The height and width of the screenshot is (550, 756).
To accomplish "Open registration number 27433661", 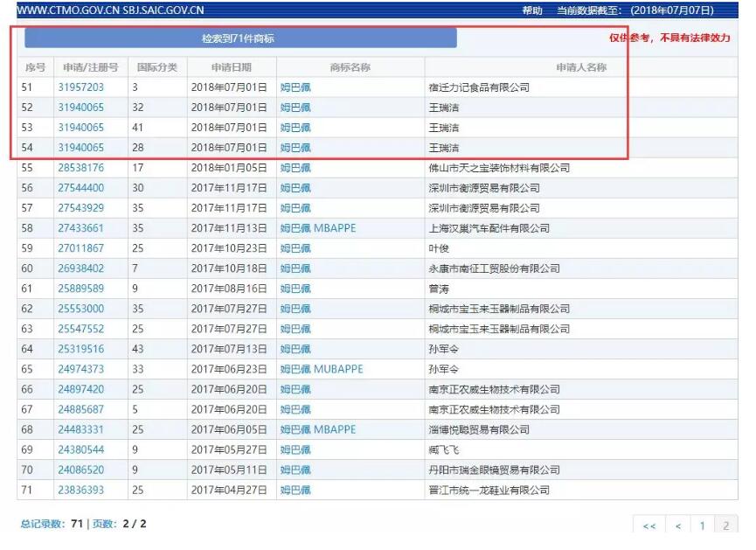I will coord(81,228).
